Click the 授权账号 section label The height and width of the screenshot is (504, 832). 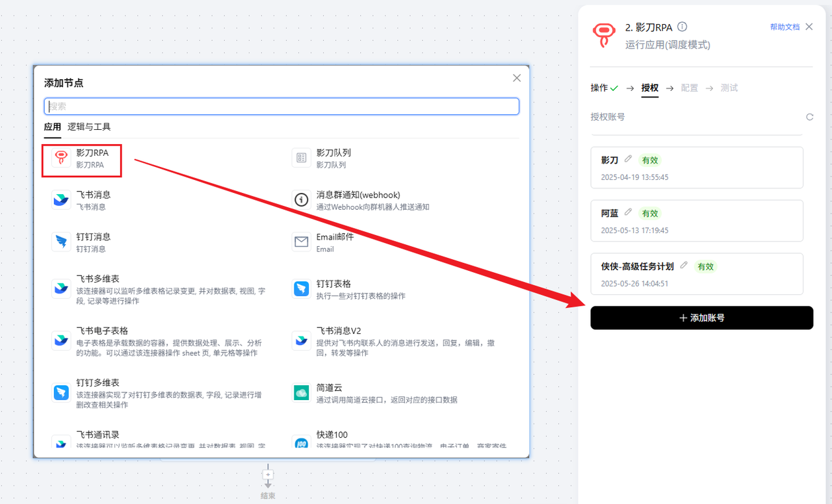click(x=608, y=117)
